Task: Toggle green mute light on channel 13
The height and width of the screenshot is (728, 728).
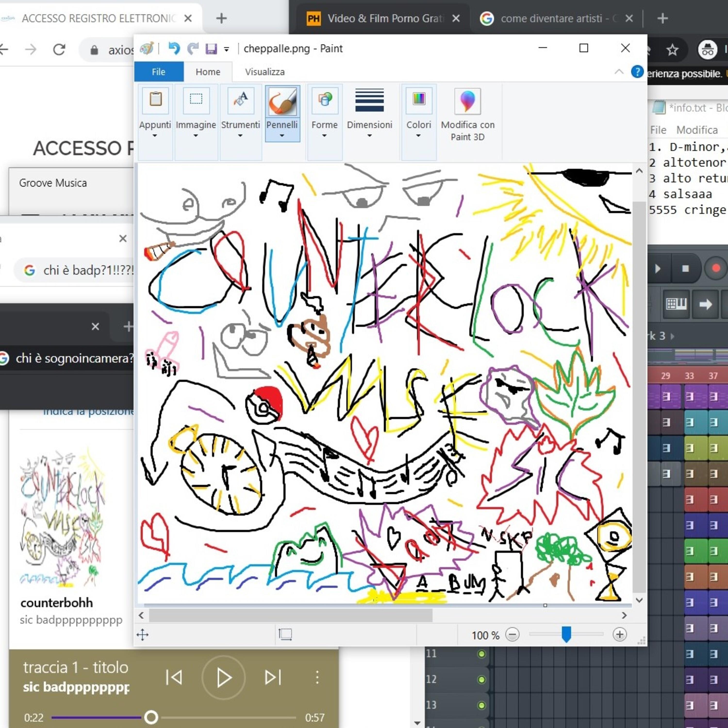Action: 481,705
